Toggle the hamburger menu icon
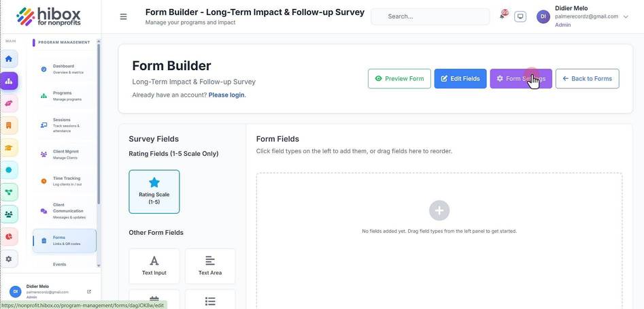This screenshot has width=644, height=309. click(123, 17)
